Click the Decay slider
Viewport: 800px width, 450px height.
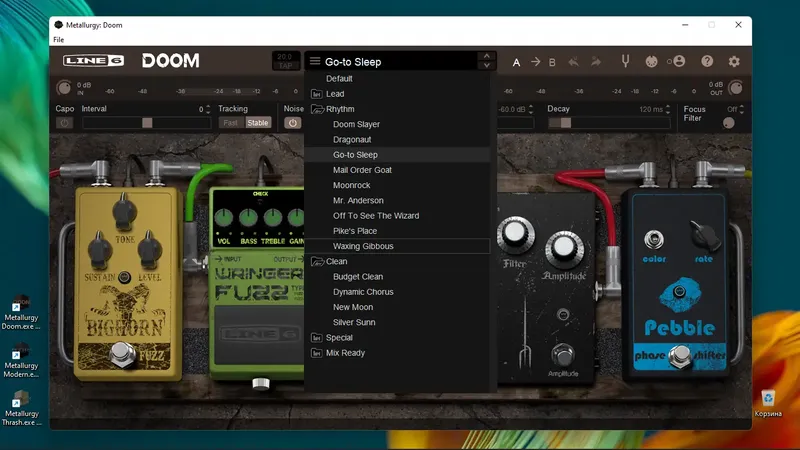(x=609, y=123)
